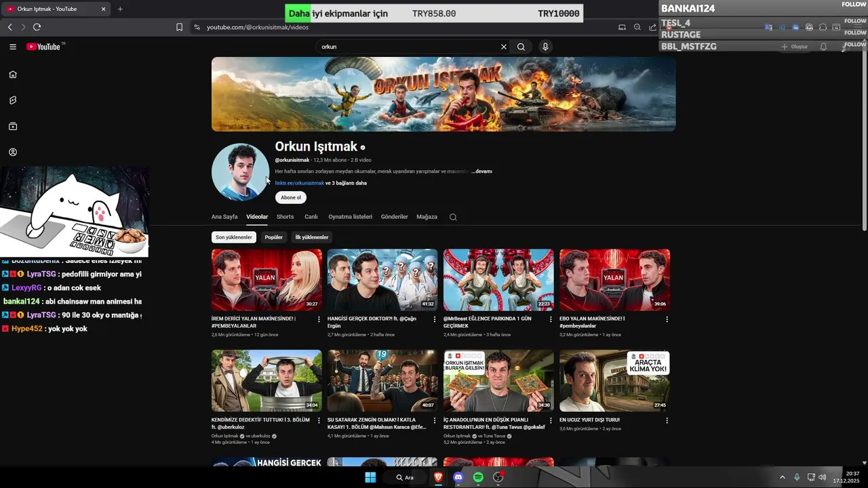Viewport: 868px width, 488px height.
Task: Open Shorts from the left sidebar
Action: click(13, 100)
